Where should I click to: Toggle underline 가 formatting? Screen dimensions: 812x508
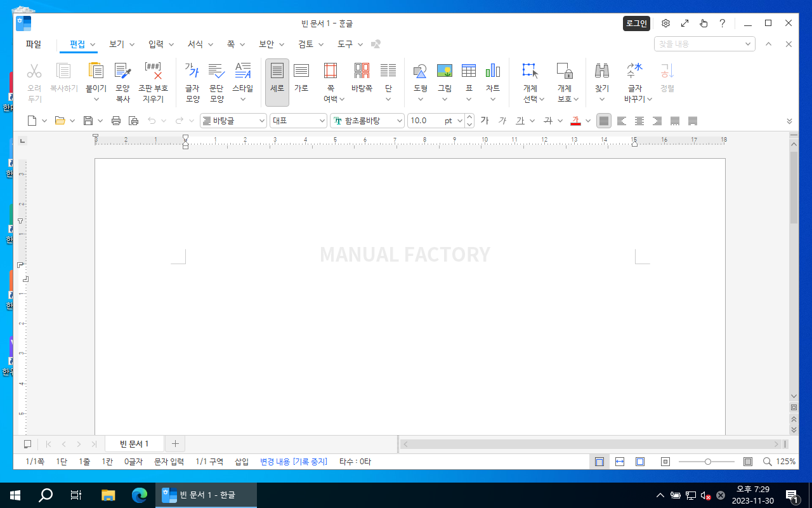520,121
